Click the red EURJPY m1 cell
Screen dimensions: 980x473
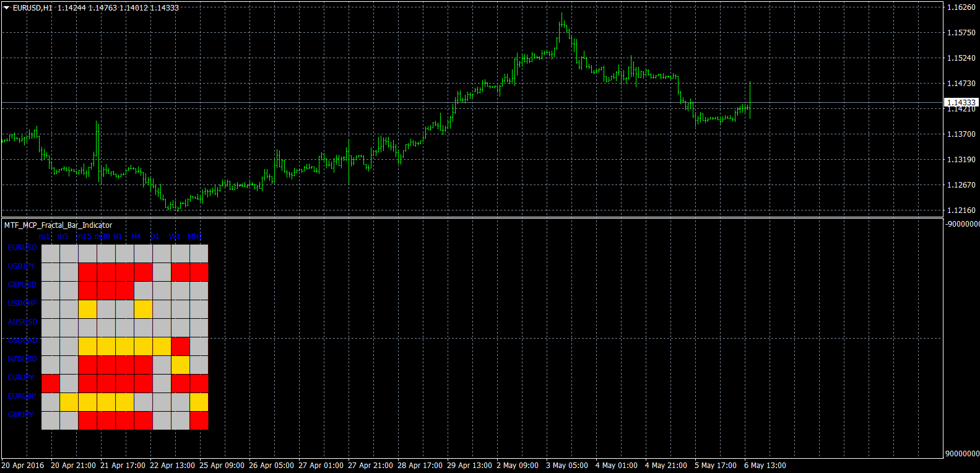[x=51, y=383]
